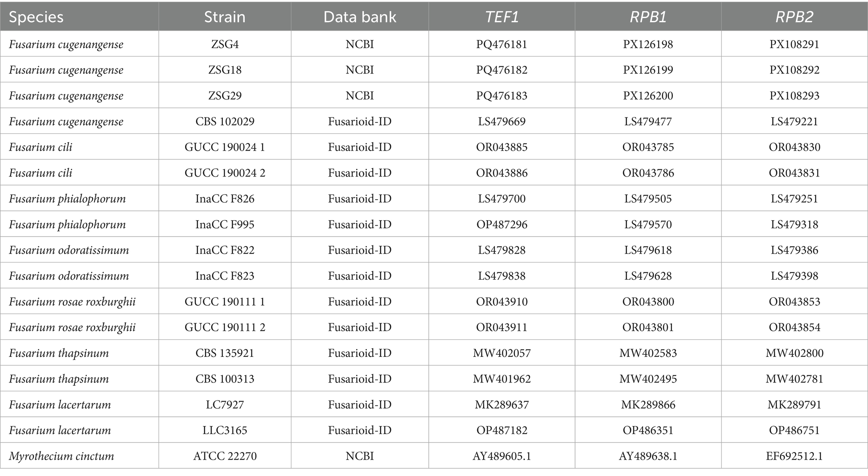
Task: Click accession EF692512.1
Action: [794, 456]
